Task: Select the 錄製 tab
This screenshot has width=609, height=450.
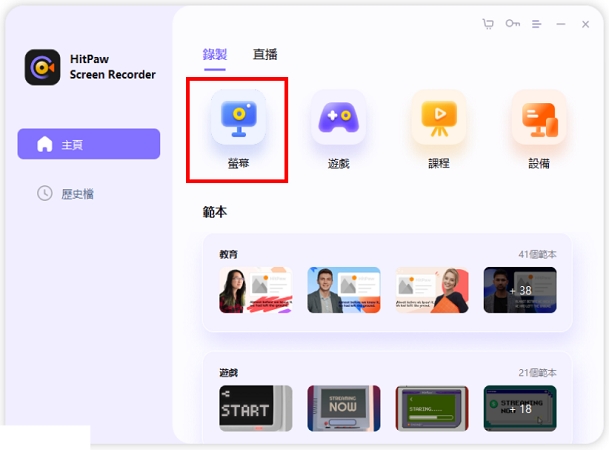Action: coord(215,55)
